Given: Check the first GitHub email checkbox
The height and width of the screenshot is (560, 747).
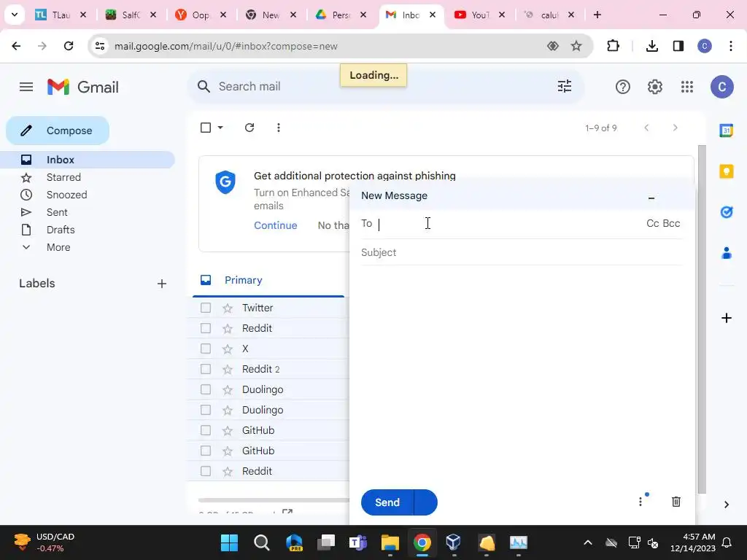Looking at the screenshot, I should pos(205,430).
